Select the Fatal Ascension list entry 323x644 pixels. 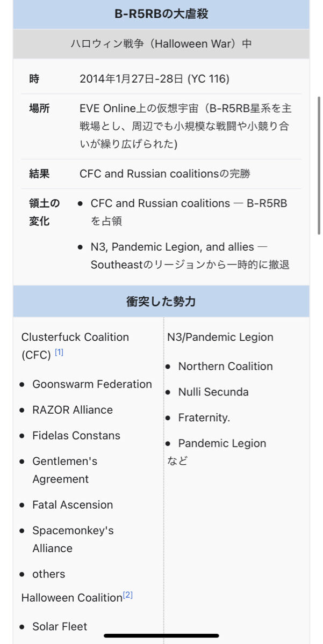pyautogui.click(x=73, y=505)
